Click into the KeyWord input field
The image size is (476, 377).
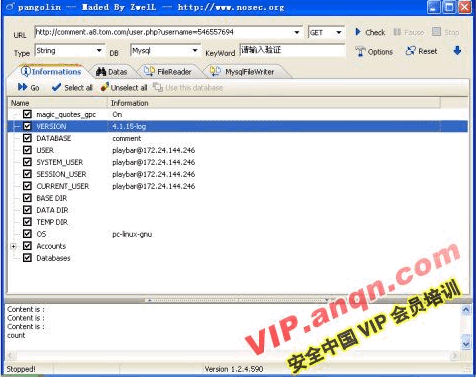292,50
